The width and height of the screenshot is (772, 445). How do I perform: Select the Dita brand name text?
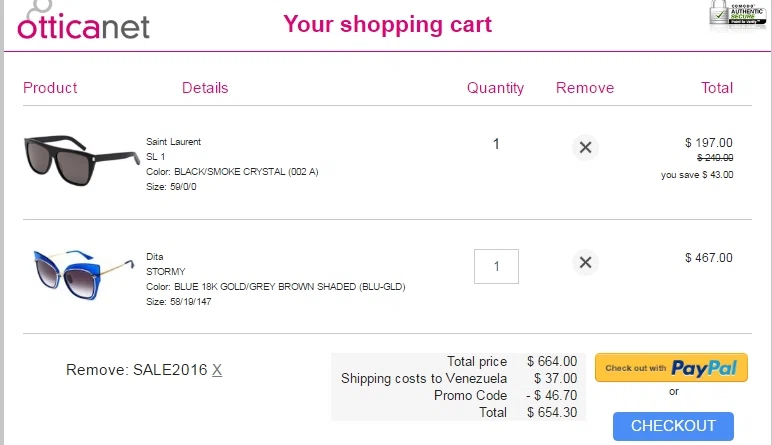pyautogui.click(x=155, y=256)
